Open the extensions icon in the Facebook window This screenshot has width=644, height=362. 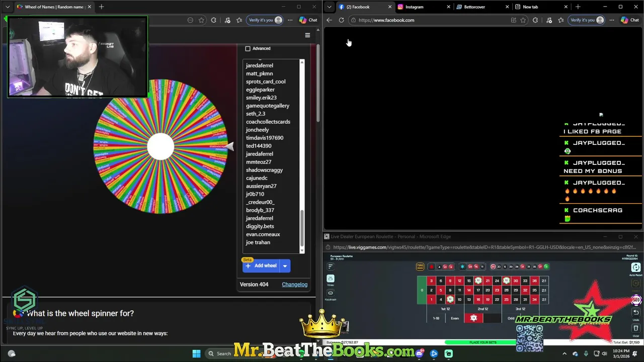535,20
